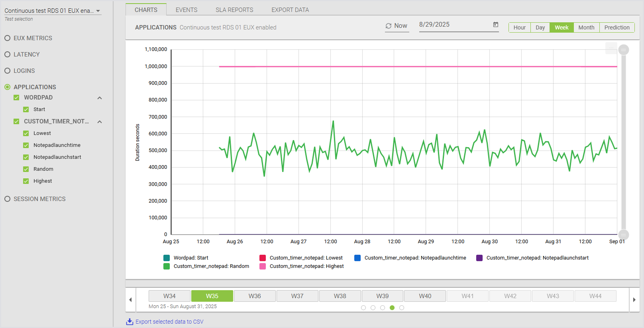Open the date picker calendar icon

point(496,25)
